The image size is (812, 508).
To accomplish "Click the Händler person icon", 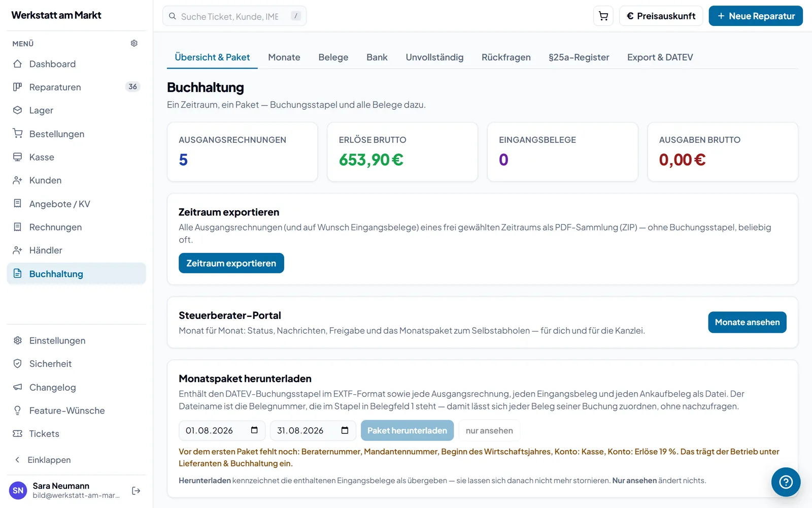I will pyautogui.click(x=18, y=250).
